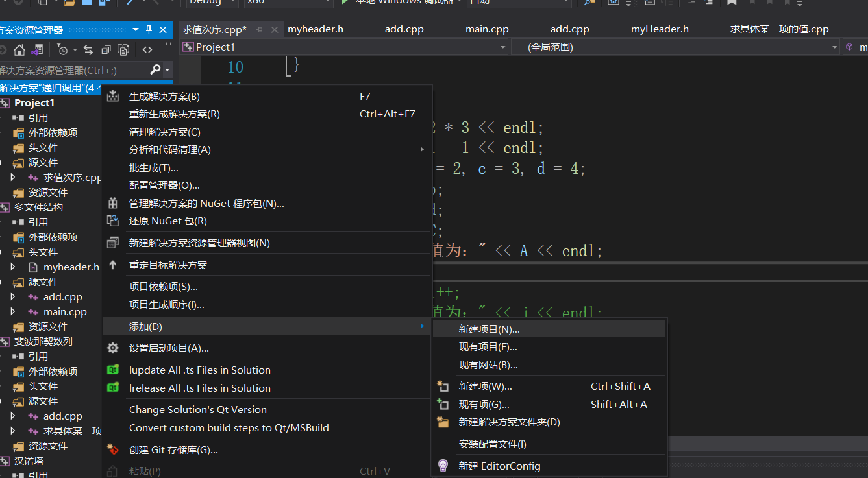Click the Git icon beside 创建 Git 存储库
This screenshot has width=868, height=478.
coord(114,449)
